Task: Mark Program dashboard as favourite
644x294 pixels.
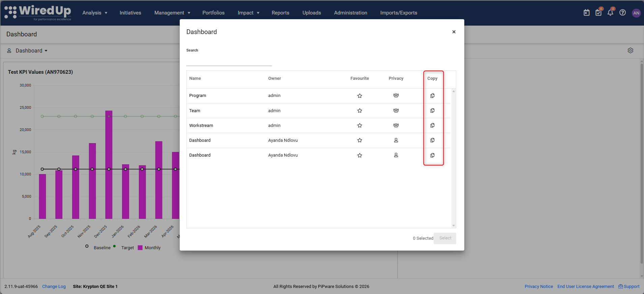Action: [x=360, y=96]
